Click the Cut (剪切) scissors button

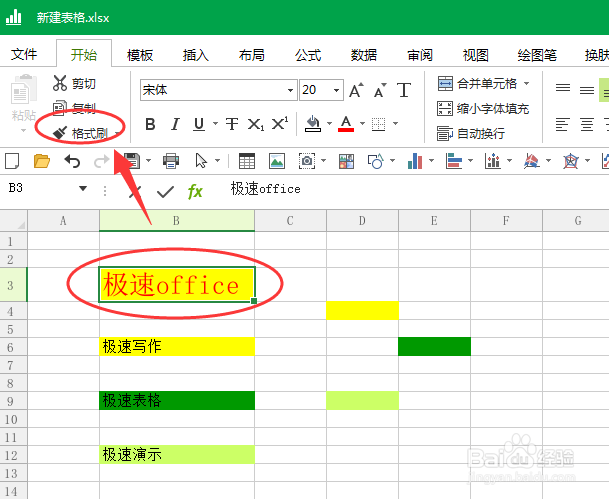[x=74, y=83]
